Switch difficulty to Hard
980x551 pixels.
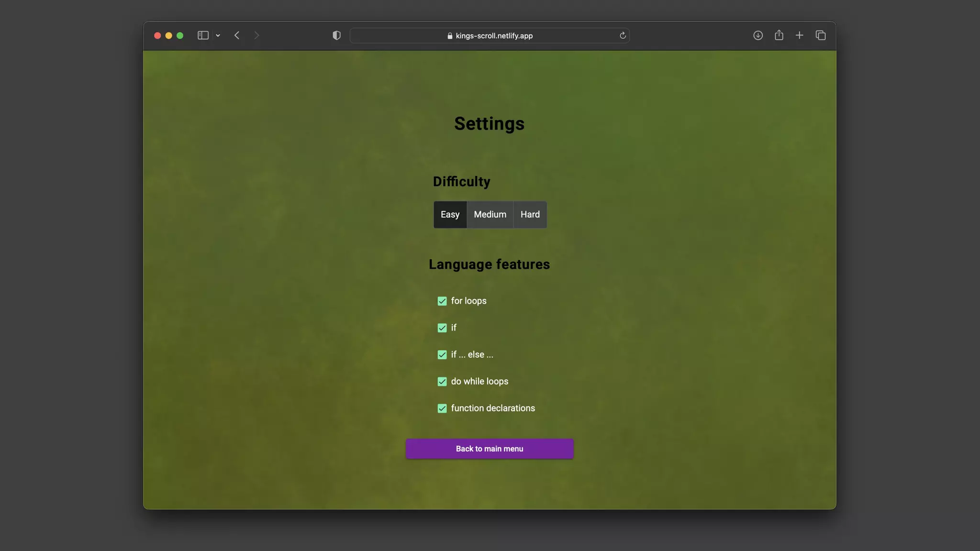[530, 215]
